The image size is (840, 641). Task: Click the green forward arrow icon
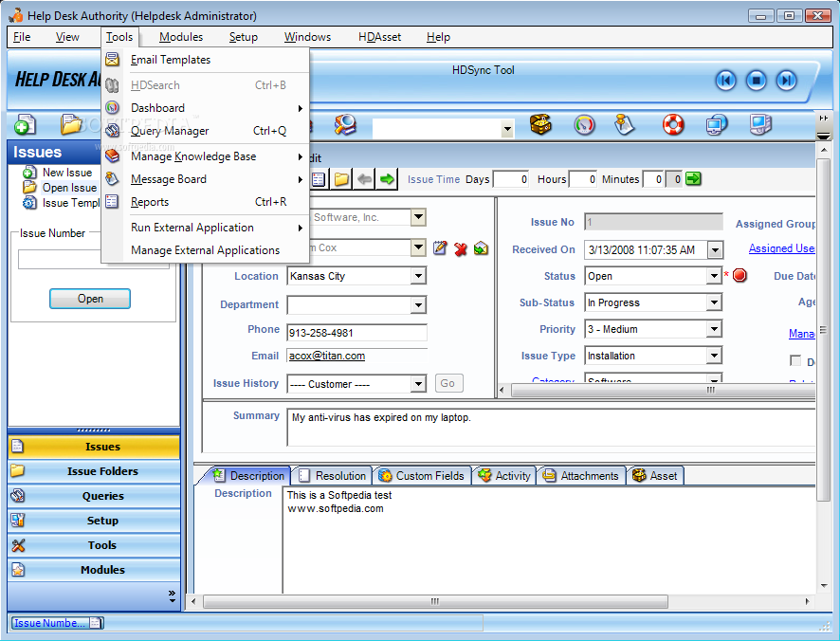tap(387, 179)
